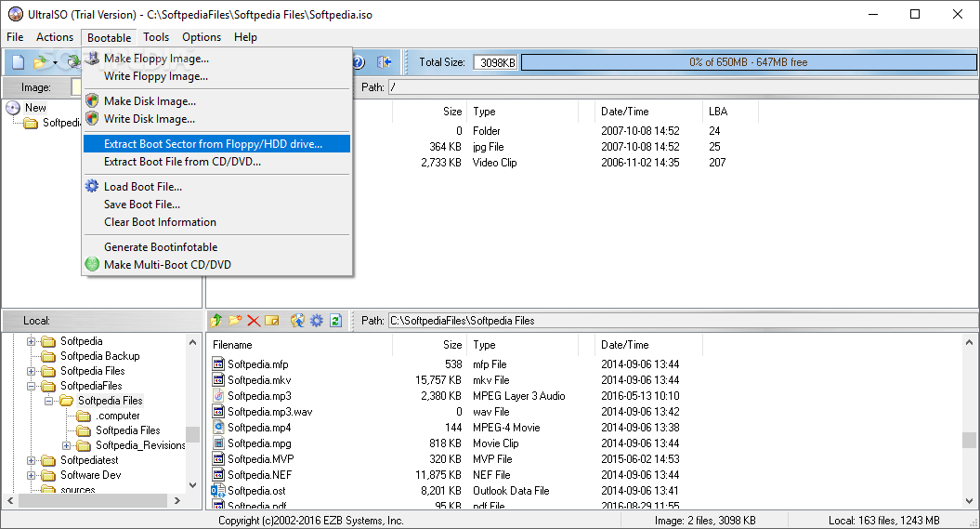The width and height of the screenshot is (980, 529).
Task: Click the gear icon beside Load Boot File
Action: (92, 186)
